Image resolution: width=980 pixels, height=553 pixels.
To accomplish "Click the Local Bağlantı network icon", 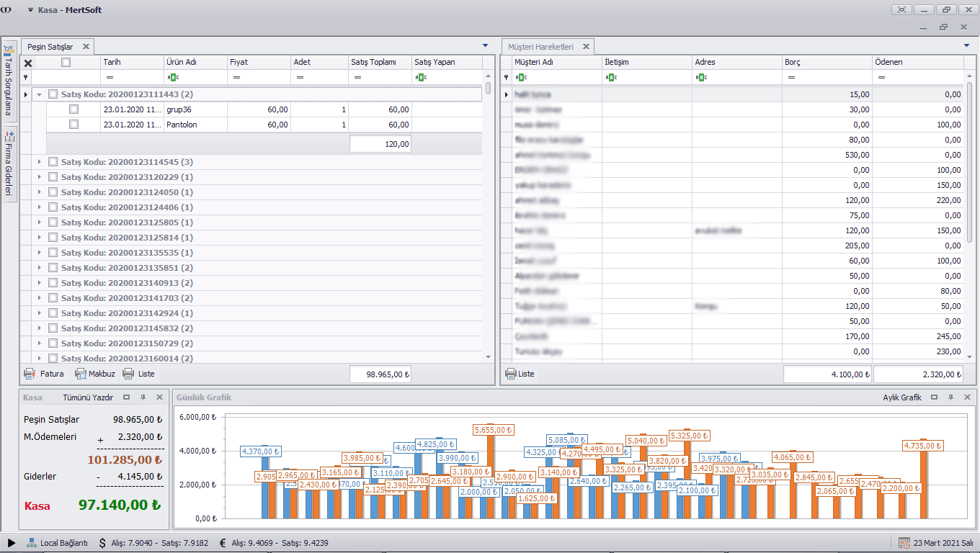I will pyautogui.click(x=32, y=542).
